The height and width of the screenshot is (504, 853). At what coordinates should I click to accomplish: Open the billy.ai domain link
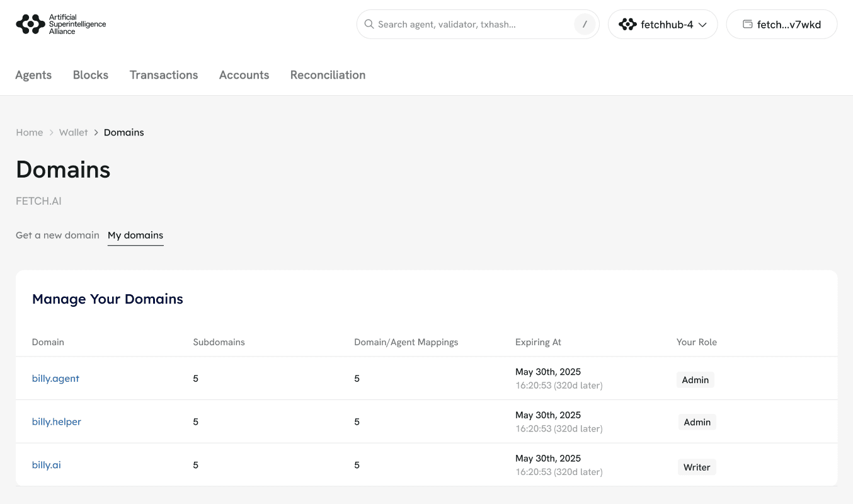tap(47, 465)
